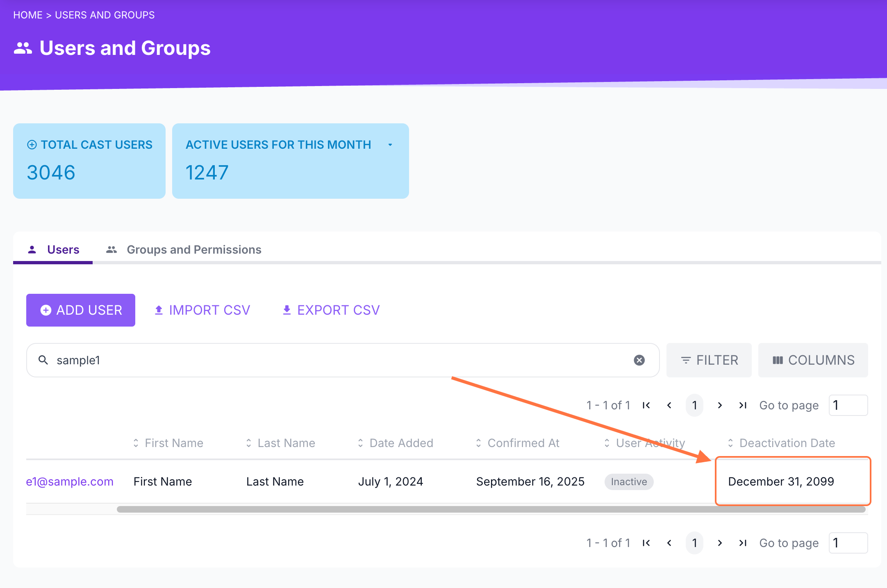Open the Columns selector
This screenshot has width=887, height=588.
click(x=813, y=360)
